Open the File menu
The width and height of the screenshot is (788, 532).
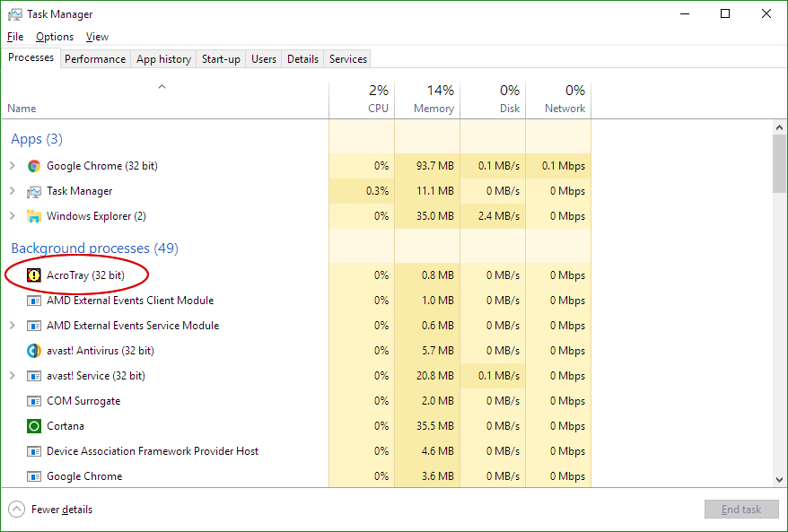15,37
